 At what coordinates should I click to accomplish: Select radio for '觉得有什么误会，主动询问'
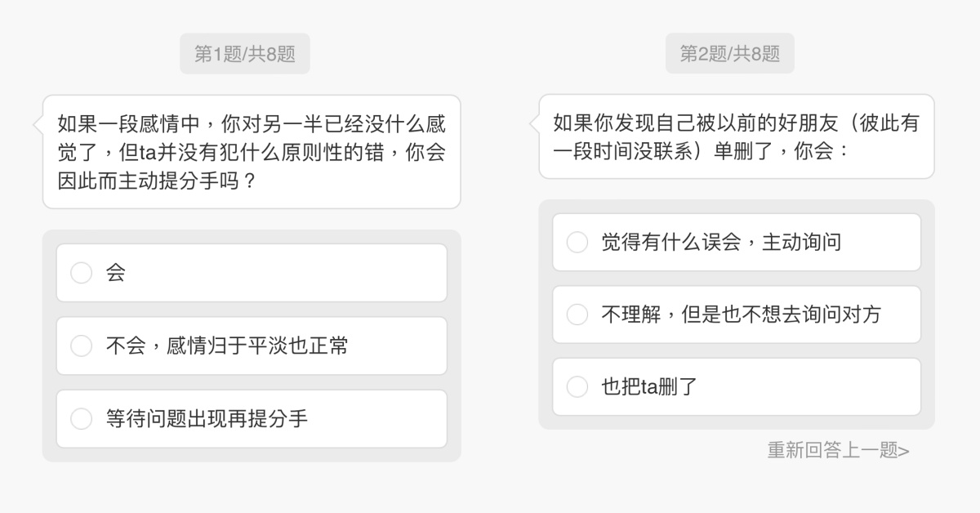pos(577,242)
